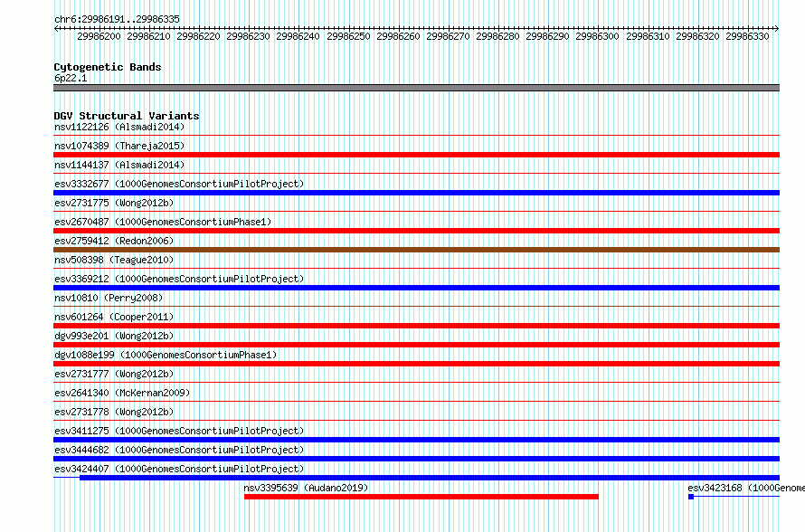
Task: Select esv2641340 (McKernan2009) label
Action: [122, 393]
